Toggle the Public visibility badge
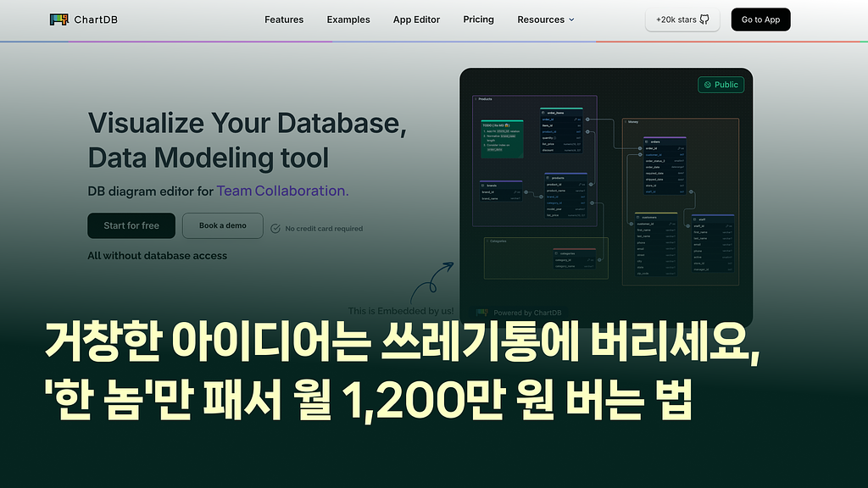The height and width of the screenshot is (488, 868). 721,85
